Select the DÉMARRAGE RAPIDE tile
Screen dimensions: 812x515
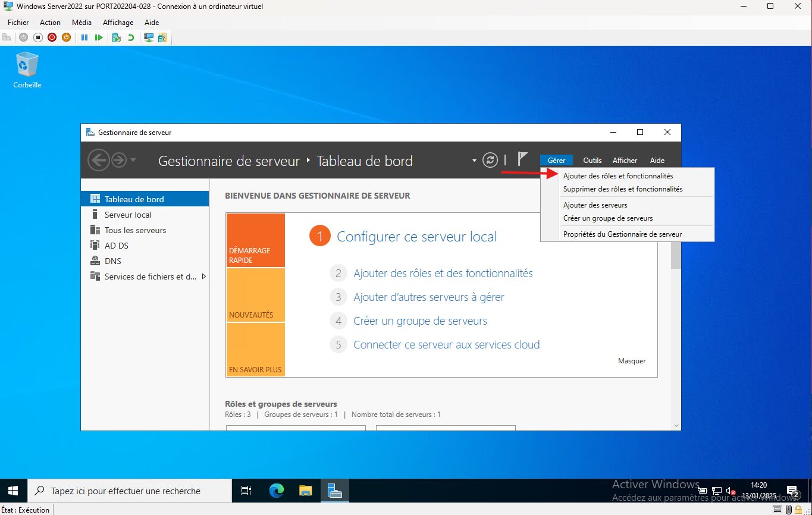(x=256, y=240)
